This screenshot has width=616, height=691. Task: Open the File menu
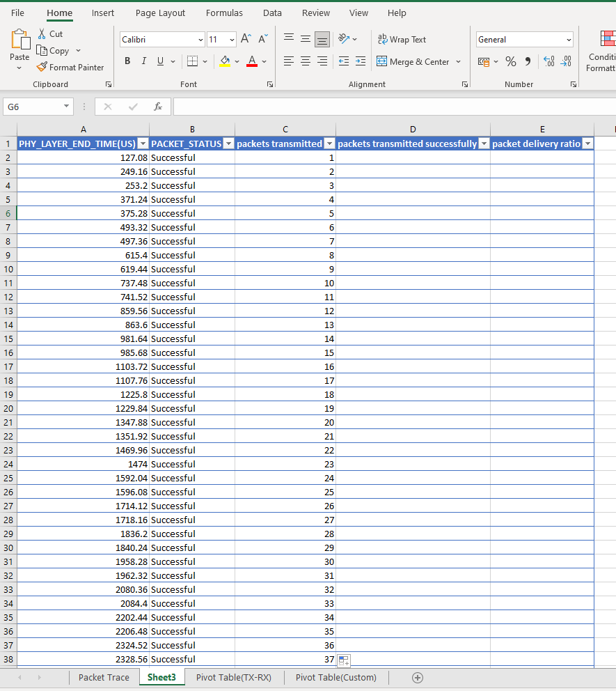click(x=17, y=13)
